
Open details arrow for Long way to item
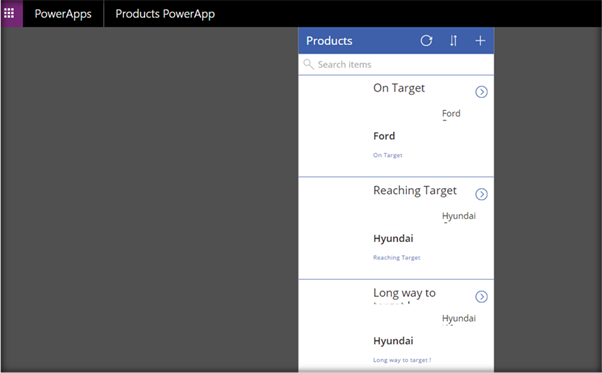click(x=481, y=297)
